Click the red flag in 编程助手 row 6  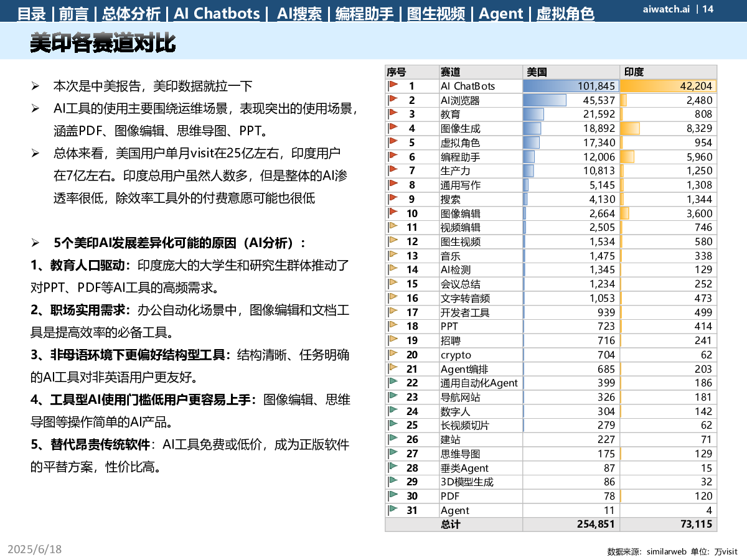coord(393,157)
